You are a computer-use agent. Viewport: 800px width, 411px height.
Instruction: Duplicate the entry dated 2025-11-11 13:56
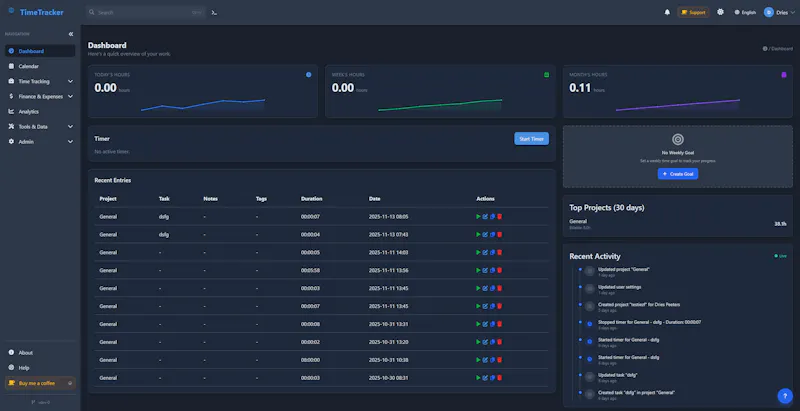coord(492,270)
